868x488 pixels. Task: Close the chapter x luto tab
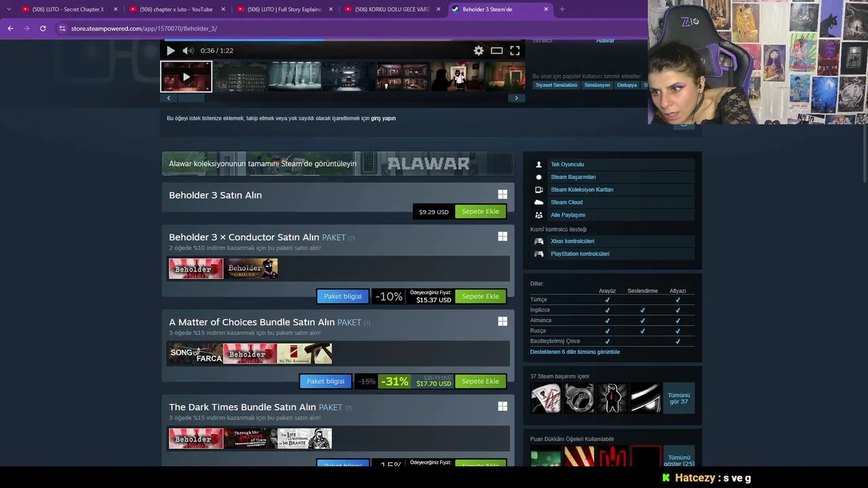tap(223, 9)
